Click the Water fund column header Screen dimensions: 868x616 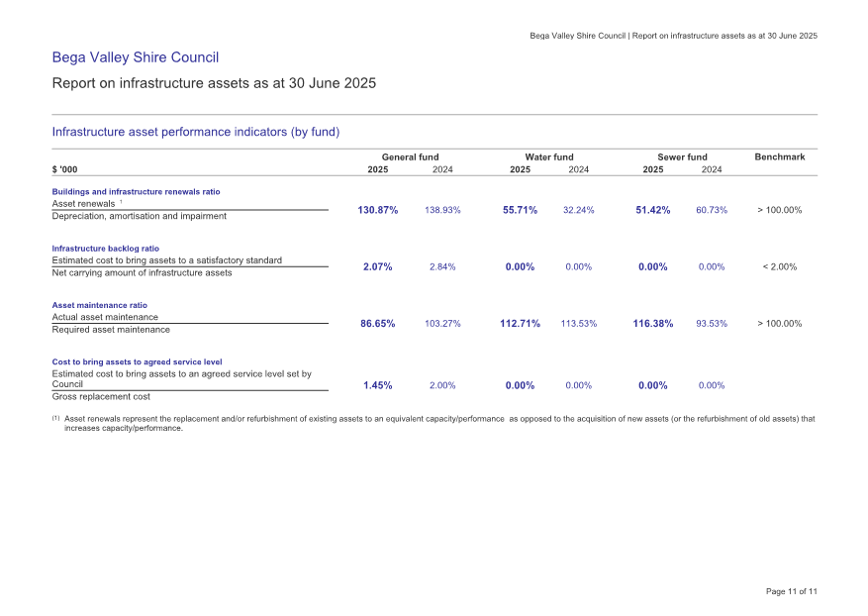pos(548,157)
